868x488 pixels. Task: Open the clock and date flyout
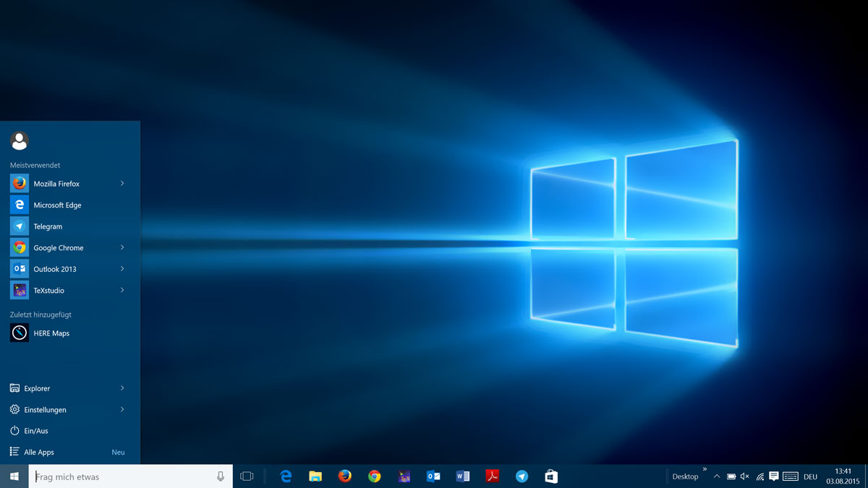click(x=843, y=476)
